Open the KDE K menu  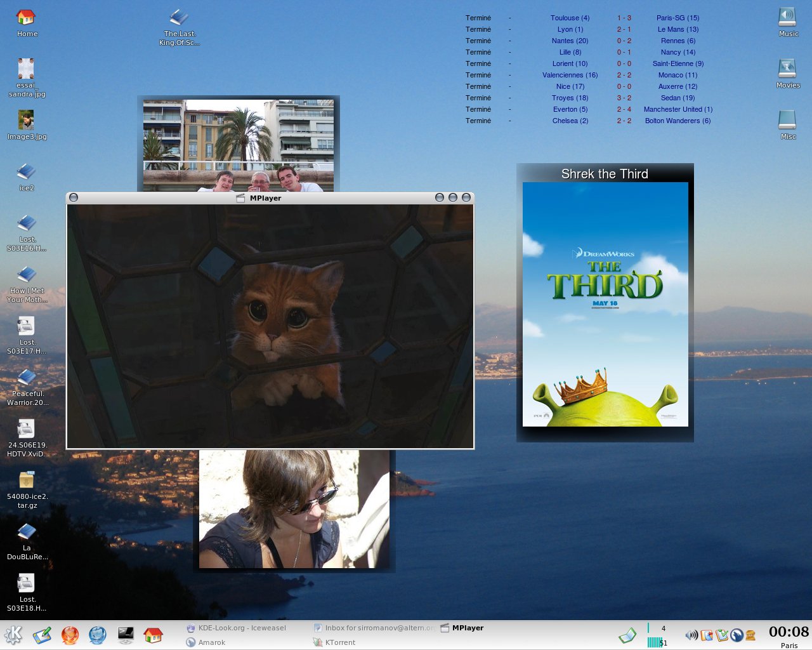pyautogui.click(x=13, y=635)
